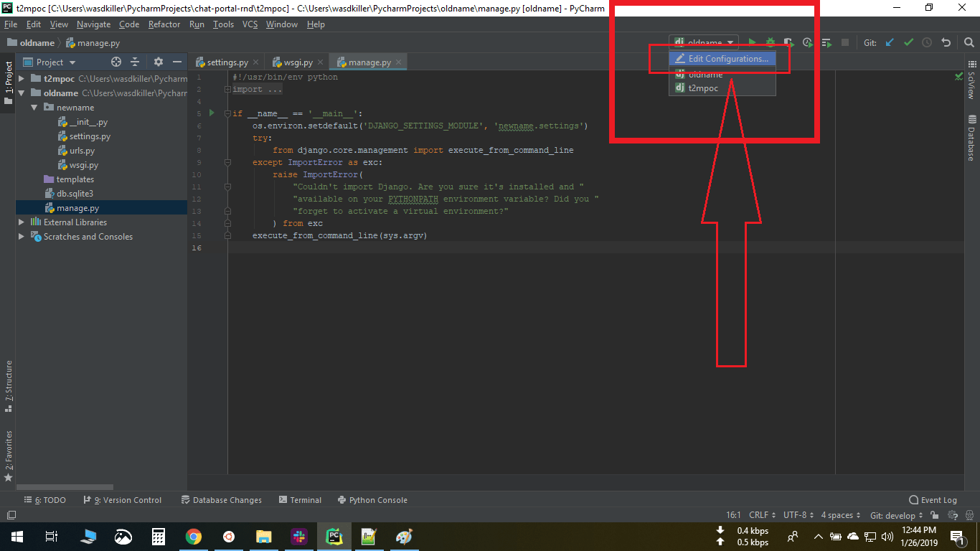Screen dimensions: 980x551
Task: Switch to settings.py editor tab
Action: [x=227, y=62]
